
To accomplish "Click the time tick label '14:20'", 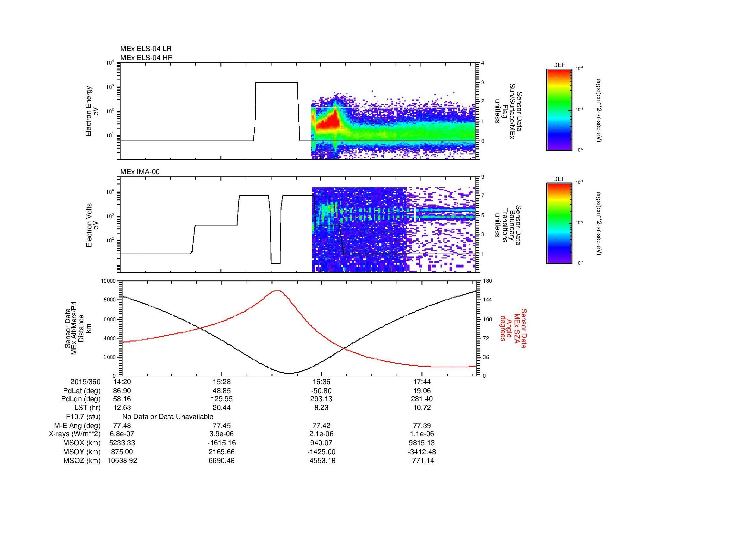I will [x=122, y=382].
